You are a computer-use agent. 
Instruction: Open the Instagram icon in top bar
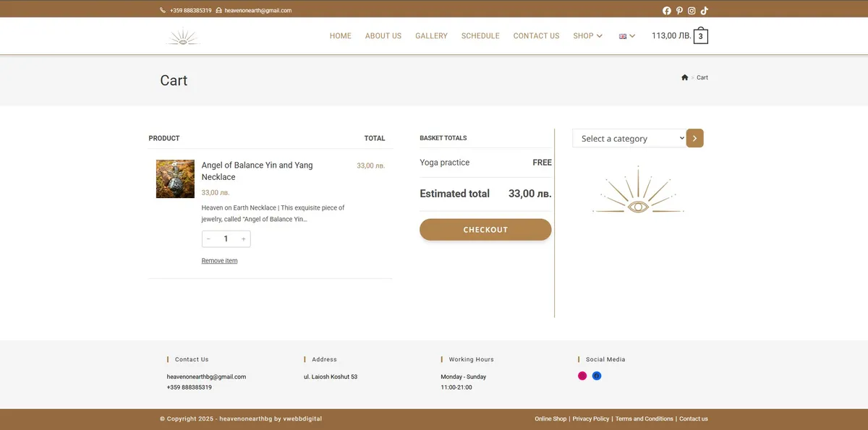coord(692,11)
